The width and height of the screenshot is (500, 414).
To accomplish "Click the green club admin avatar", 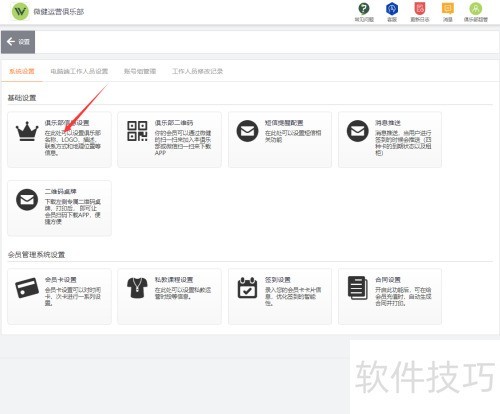I will [476, 9].
